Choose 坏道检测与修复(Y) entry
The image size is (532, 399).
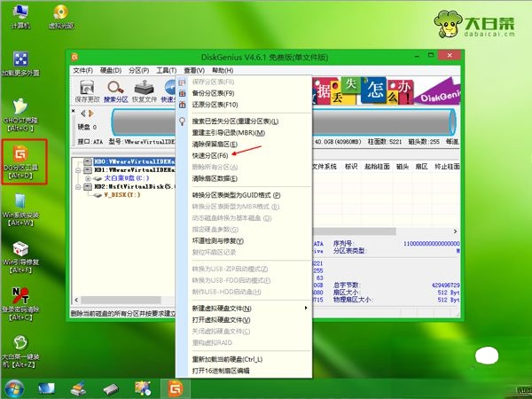tap(244, 241)
